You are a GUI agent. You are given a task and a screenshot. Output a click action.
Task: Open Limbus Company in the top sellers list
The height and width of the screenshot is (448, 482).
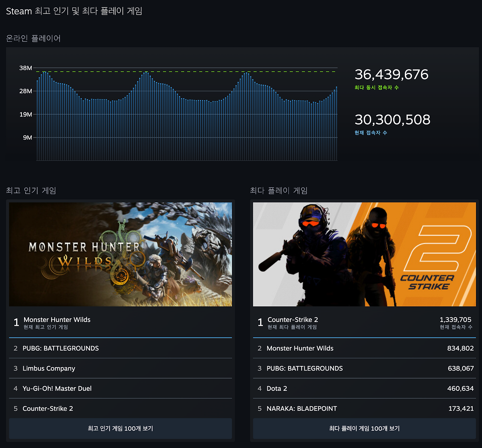120,368
